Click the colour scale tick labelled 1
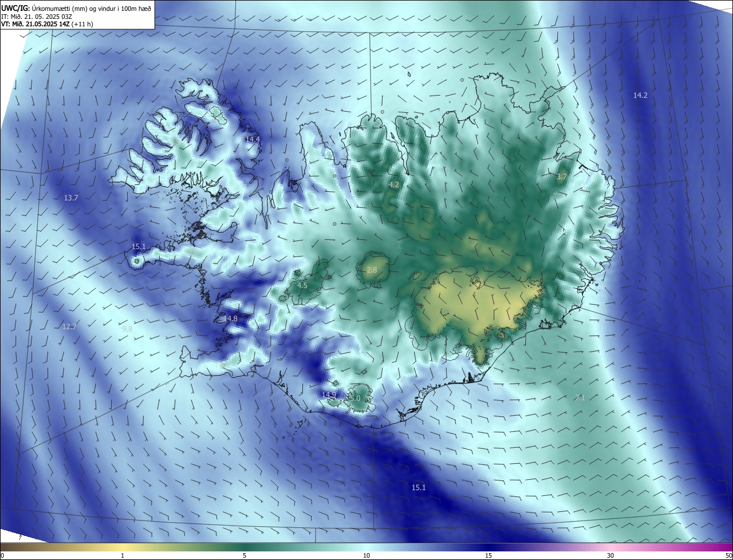The height and width of the screenshot is (560, 733). pyautogui.click(x=123, y=555)
